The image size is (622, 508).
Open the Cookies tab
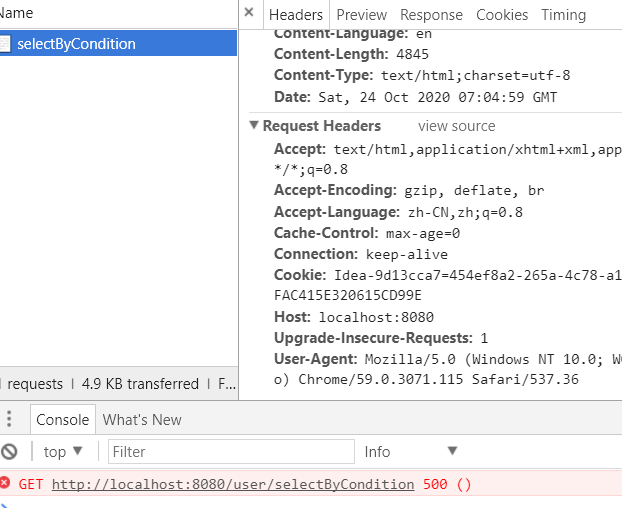click(502, 15)
